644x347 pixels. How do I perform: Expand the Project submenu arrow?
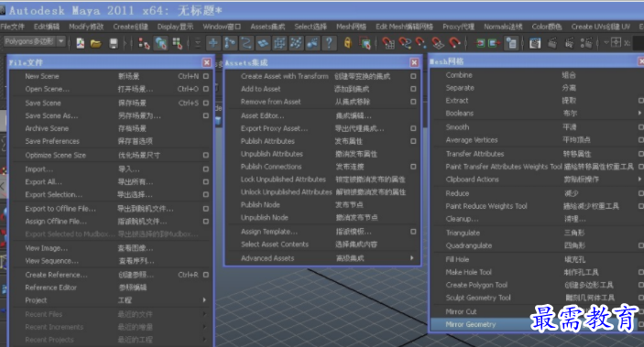[204, 300]
